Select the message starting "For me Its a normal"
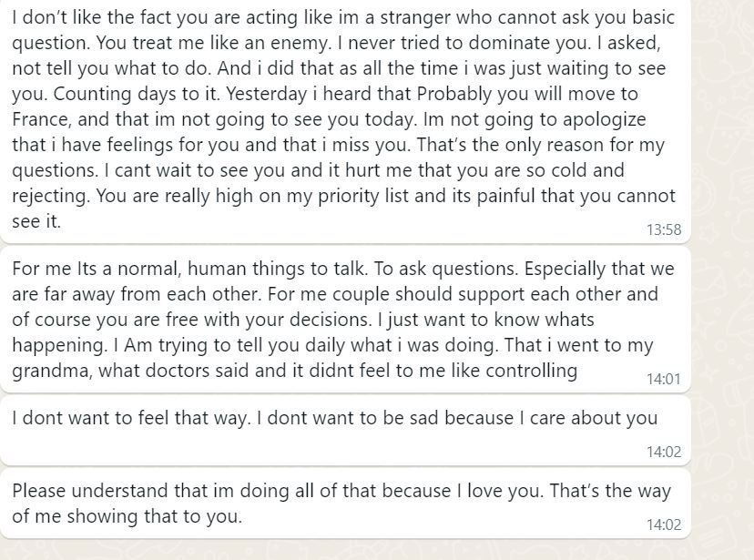 coord(346,319)
